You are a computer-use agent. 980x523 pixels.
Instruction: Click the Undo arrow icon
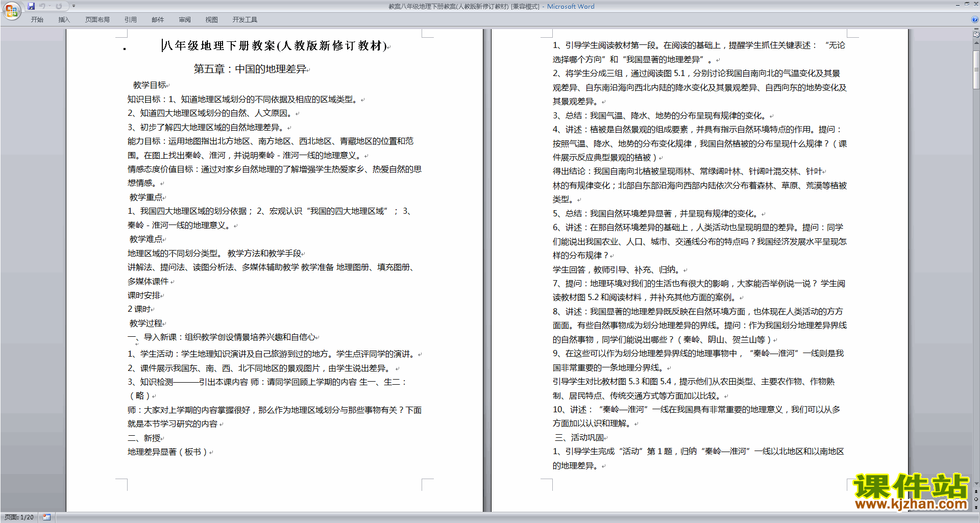point(42,6)
